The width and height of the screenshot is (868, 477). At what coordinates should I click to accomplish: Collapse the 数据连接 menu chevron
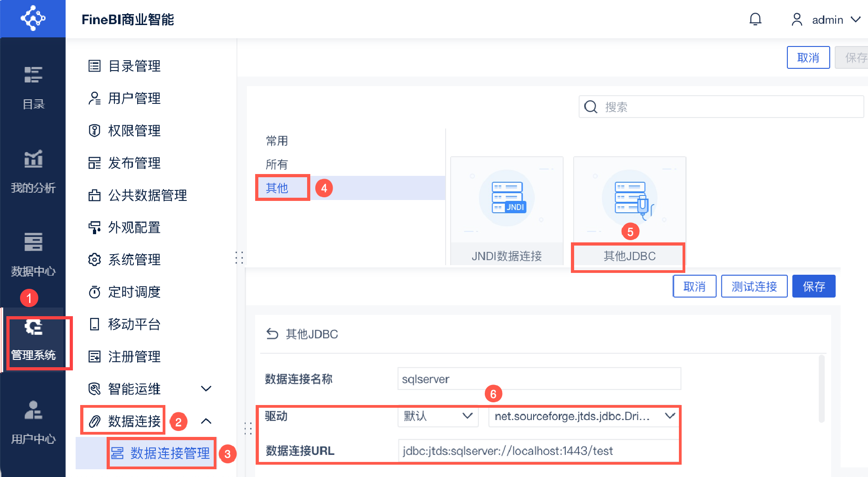pos(206,421)
